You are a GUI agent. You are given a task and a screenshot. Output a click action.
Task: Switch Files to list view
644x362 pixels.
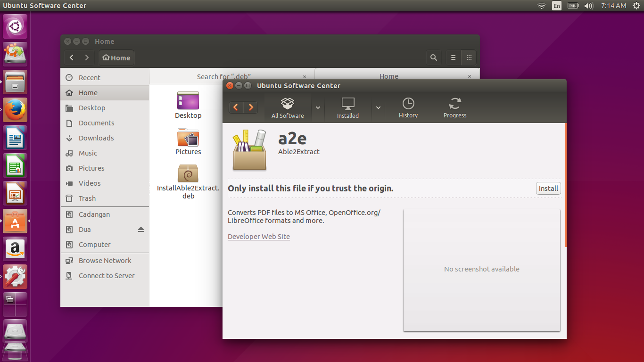point(453,58)
